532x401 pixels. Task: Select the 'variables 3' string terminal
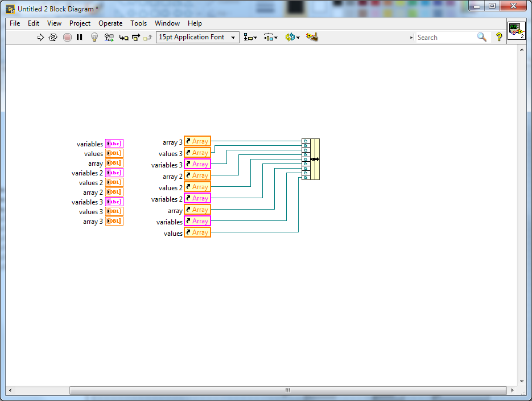[114, 201]
